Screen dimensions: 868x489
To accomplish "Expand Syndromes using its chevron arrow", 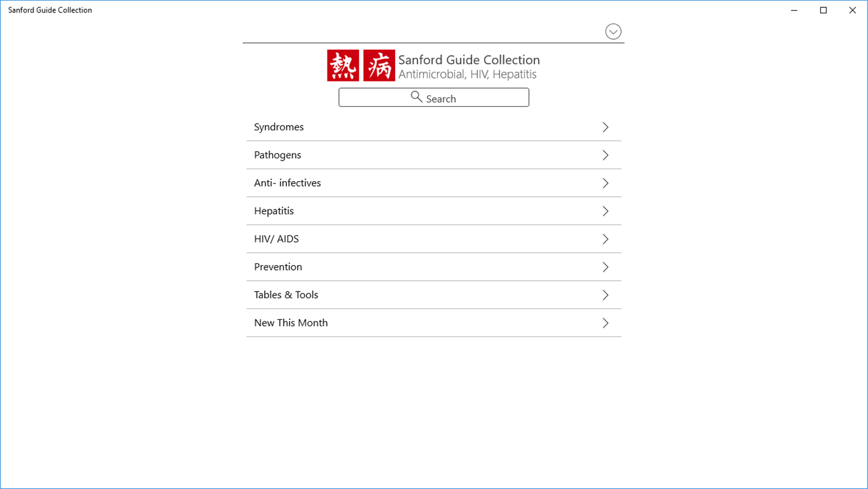I will click(x=605, y=127).
